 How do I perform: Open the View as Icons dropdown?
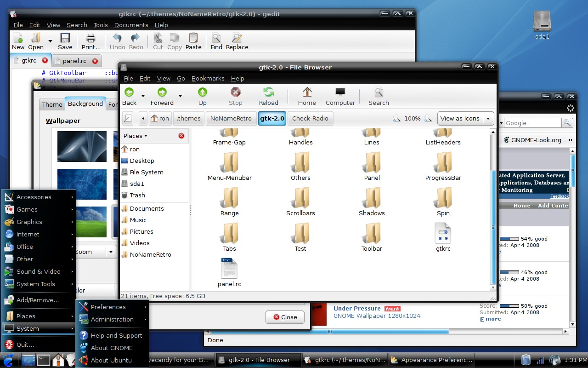[x=466, y=118]
